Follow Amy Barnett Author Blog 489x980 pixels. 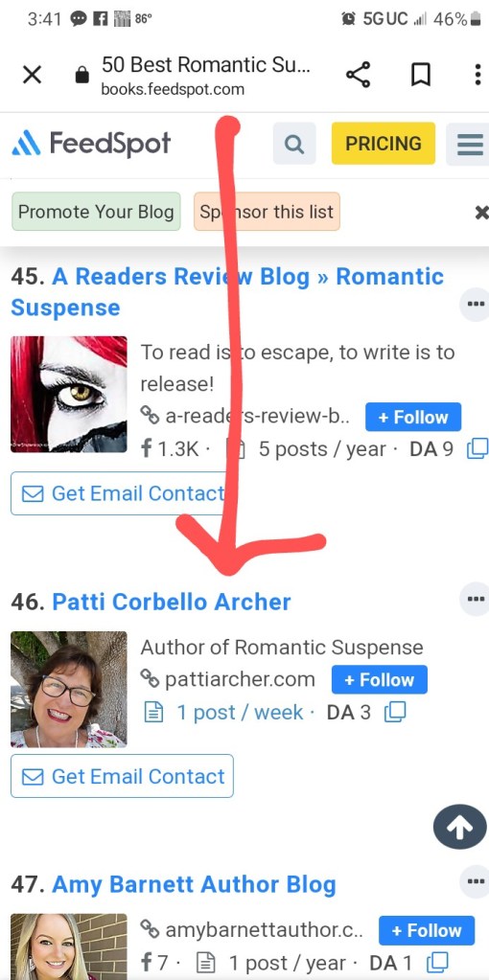click(x=427, y=930)
